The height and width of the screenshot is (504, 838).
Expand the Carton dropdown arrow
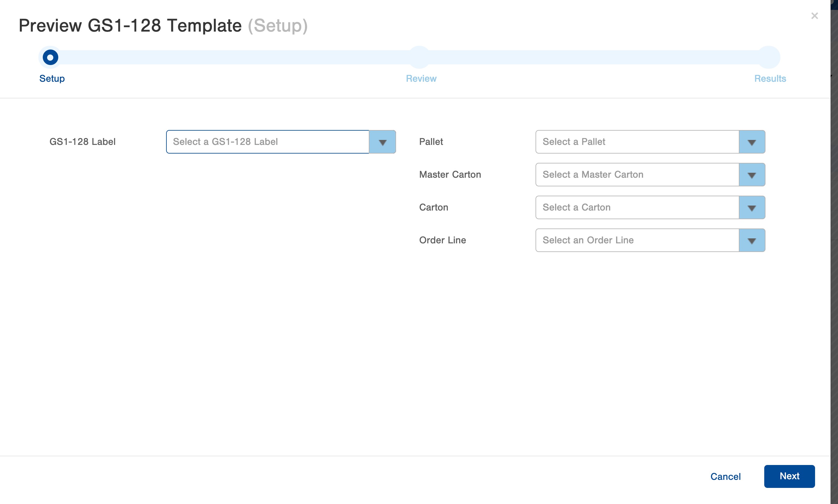click(x=752, y=207)
